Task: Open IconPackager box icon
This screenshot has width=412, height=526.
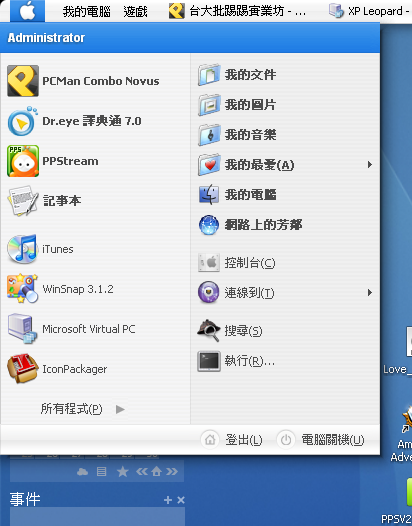Action: pyautogui.click(x=22, y=369)
